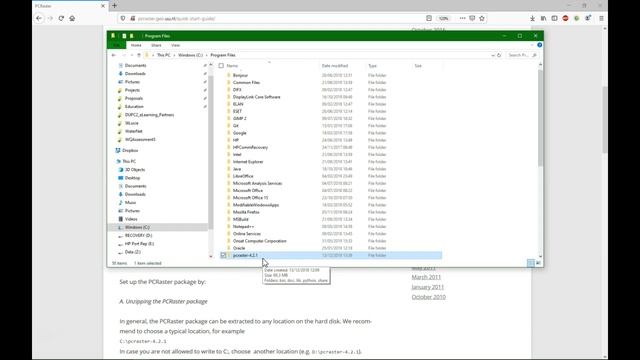Open Firefox downloads arrow icon
The width and height of the screenshot is (640, 360).
(x=532, y=18)
